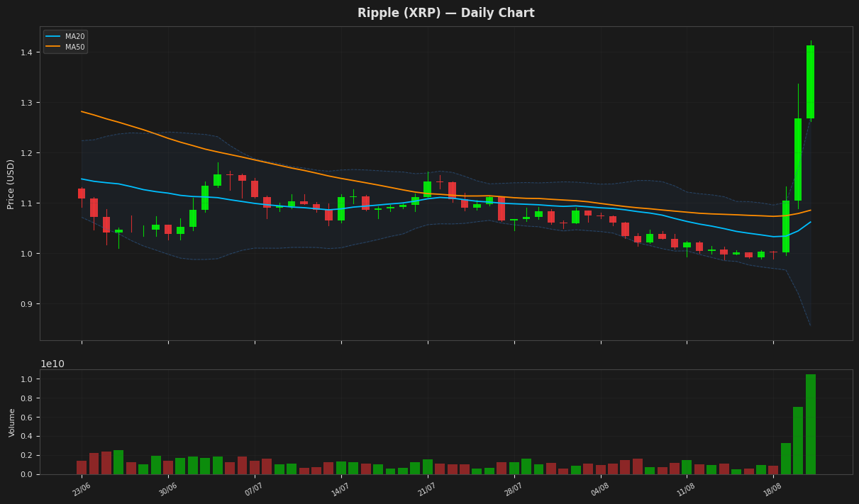Click the final green candle reaching above 1.4

(x=810, y=82)
